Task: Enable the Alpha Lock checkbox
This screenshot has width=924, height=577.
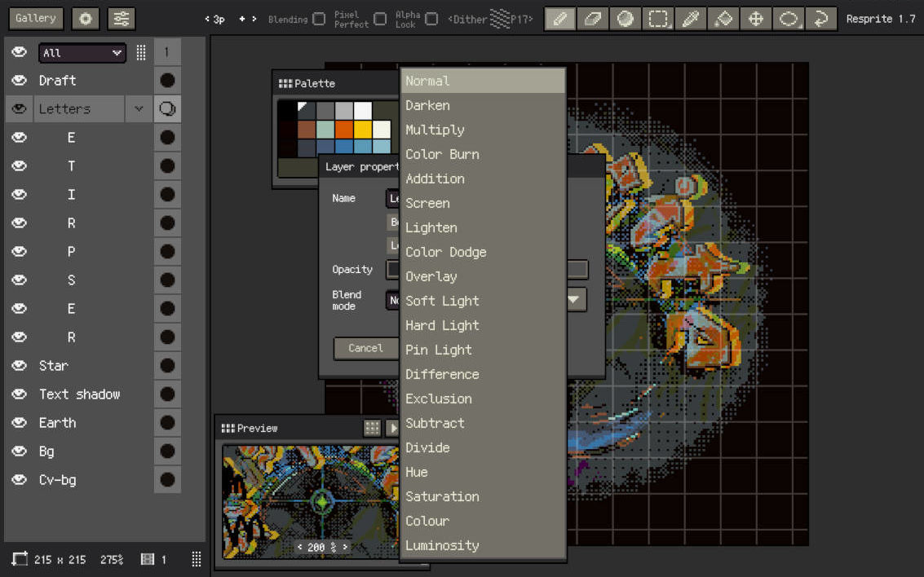Action: tap(431, 20)
